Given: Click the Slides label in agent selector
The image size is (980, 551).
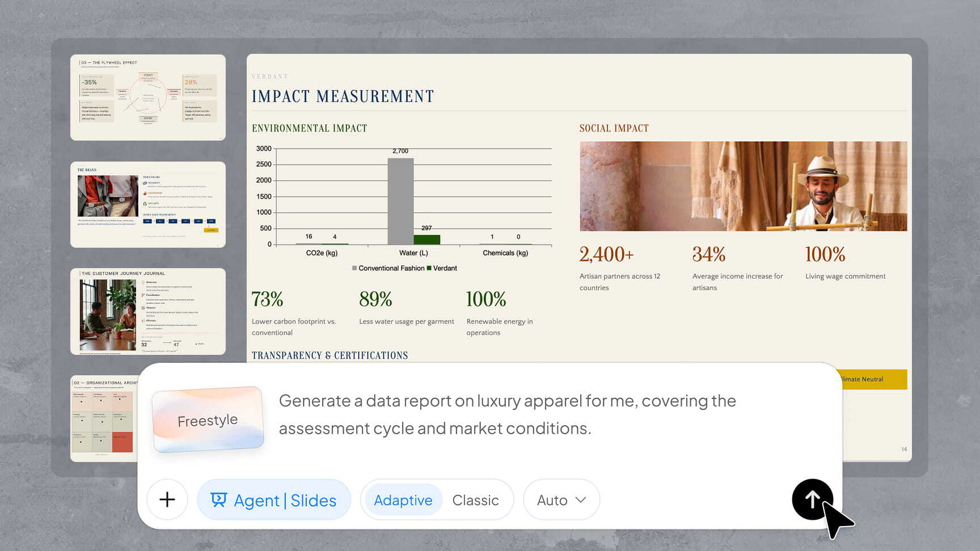Looking at the screenshot, I should (x=313, y=501).
